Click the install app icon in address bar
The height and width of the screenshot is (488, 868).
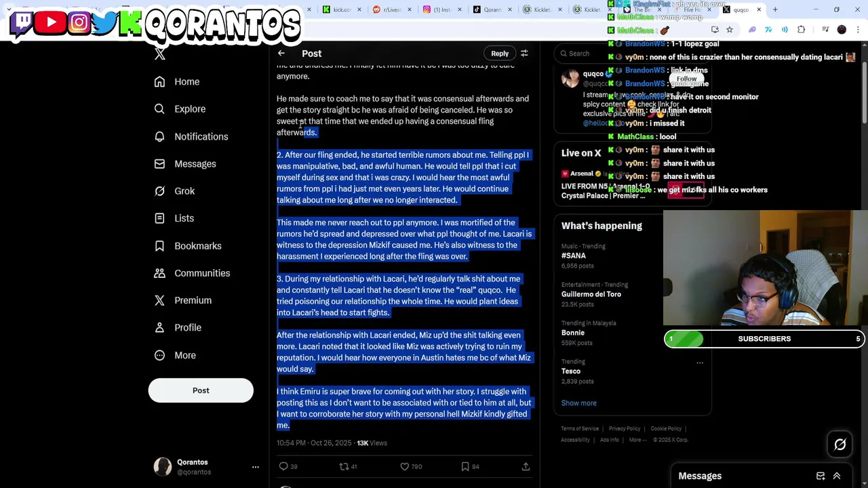pos(715,30)
